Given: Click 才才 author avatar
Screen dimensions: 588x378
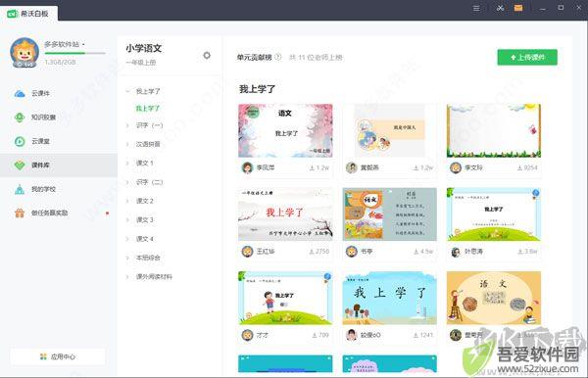Looking at the screenshot, I should (247, 335).
